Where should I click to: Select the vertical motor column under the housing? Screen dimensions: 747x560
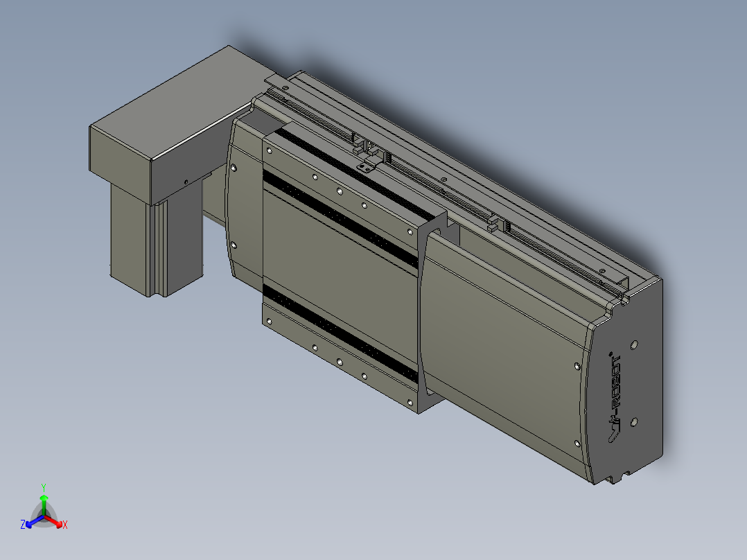click(157, 238)
